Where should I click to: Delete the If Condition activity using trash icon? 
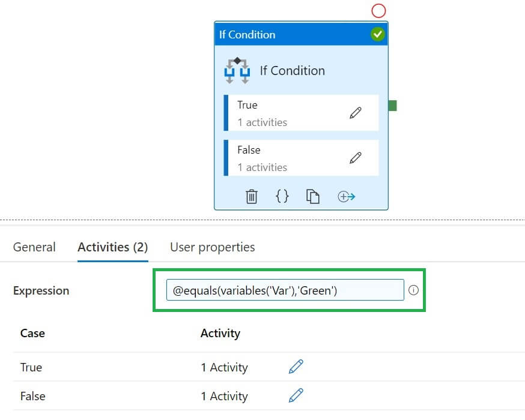252,196
